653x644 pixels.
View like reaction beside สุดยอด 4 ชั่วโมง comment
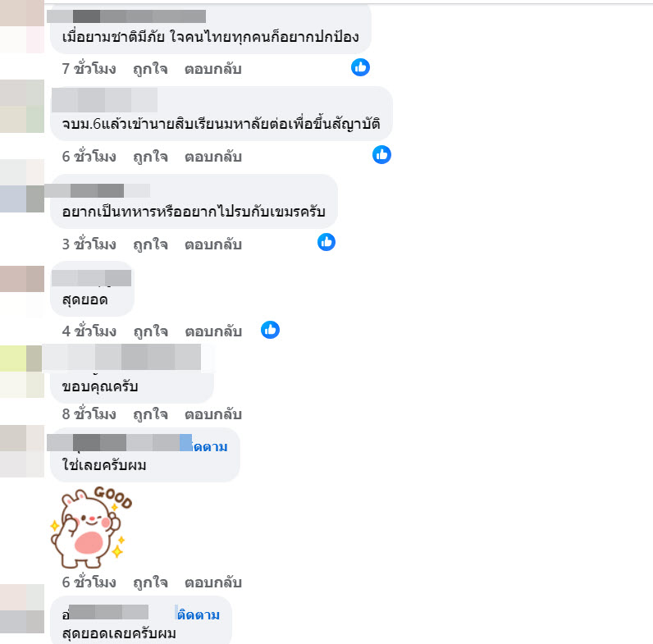tap(270, 330)
